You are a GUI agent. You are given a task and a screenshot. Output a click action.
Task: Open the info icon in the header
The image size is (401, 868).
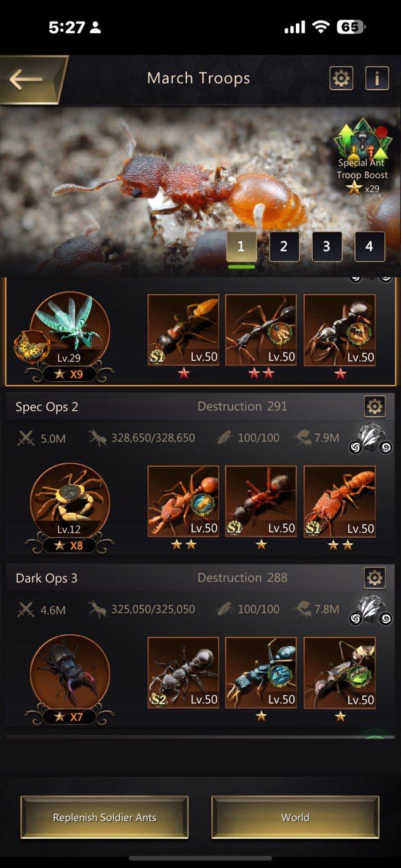(x=377, y=79)
